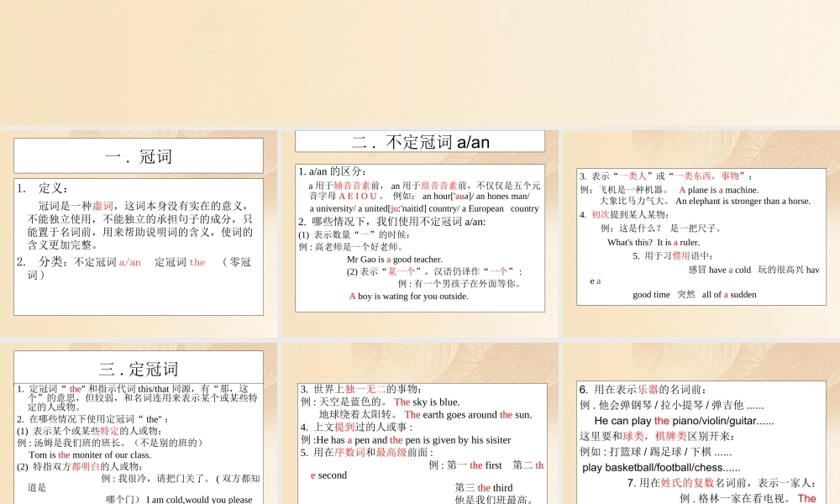This screenshot has height=504, width=840.
Task: Click 'An elephant is stronger than a horse.'
Action: tap(743, 202)
